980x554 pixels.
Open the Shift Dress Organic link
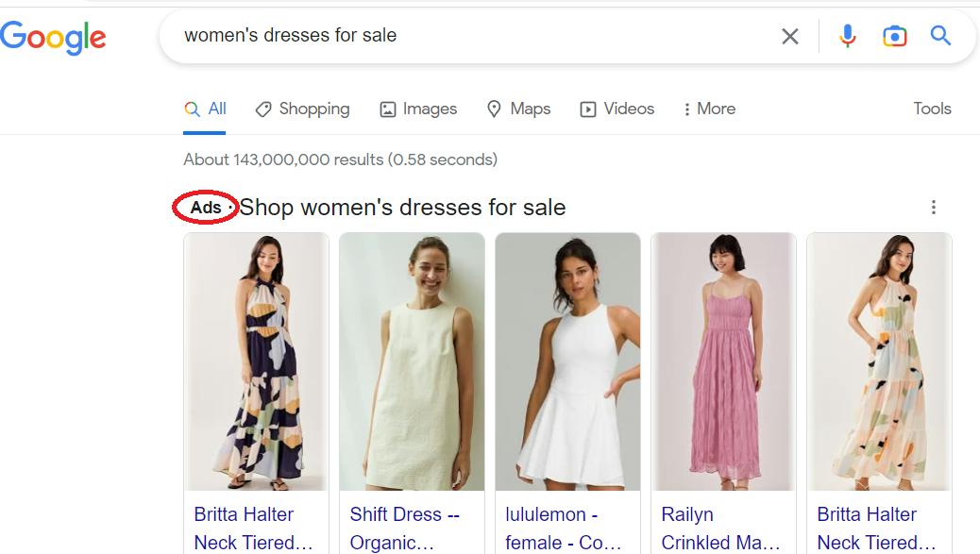[x=404, y=528]
